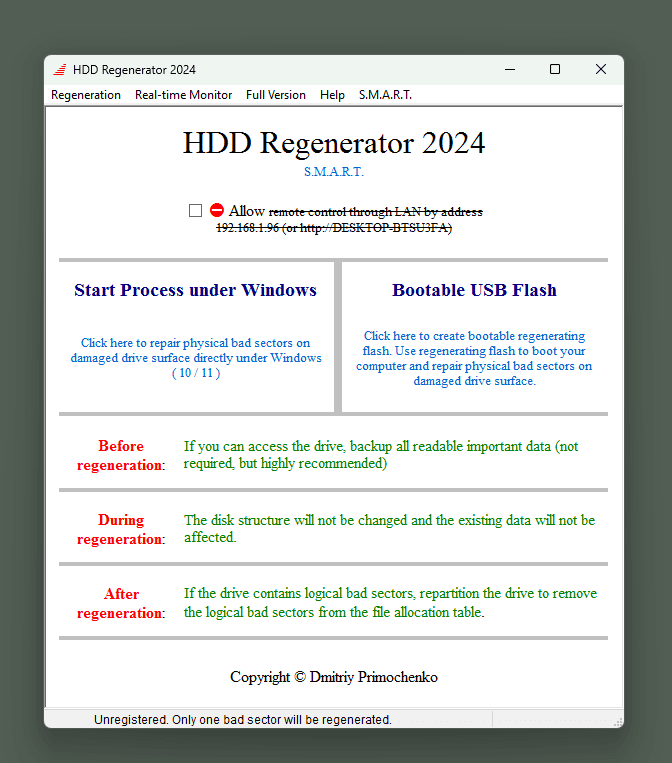Click the create bootable regenerating flash link
The width and height of the screenshot is (672, 763).
[474, 358]
